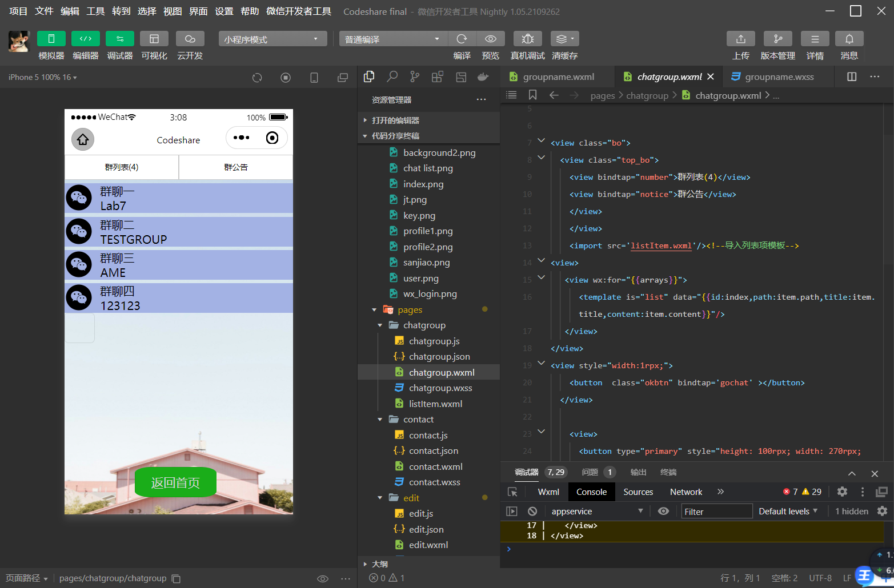Switch to Wxml debugger tab
The height and width of the screenshot is (588, 894).
pos(548,492)
